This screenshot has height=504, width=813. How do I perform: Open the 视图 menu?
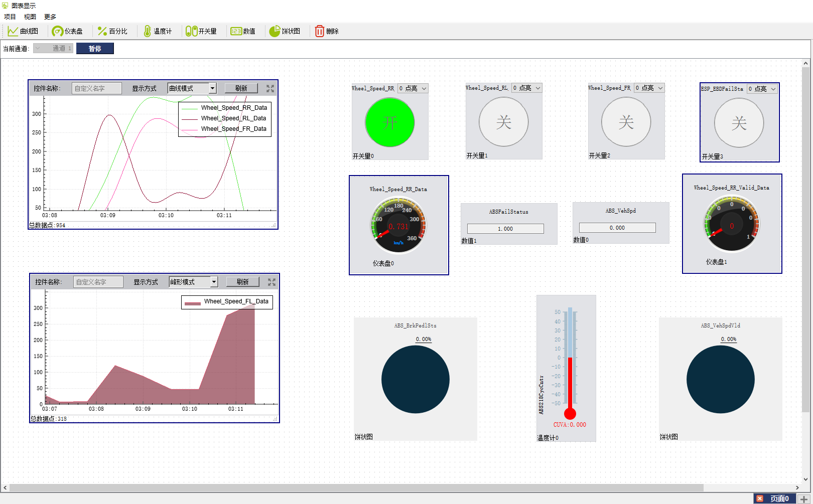30,17
